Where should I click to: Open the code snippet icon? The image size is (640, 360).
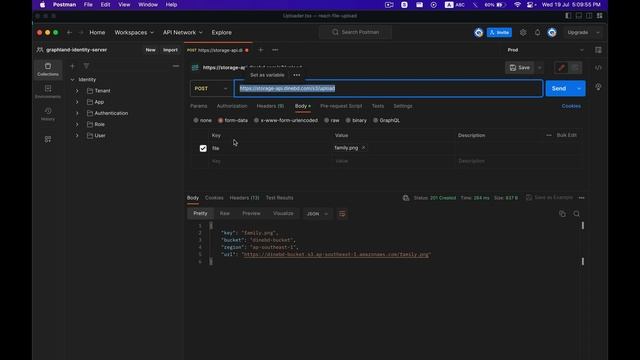click(x=598, y=68)
